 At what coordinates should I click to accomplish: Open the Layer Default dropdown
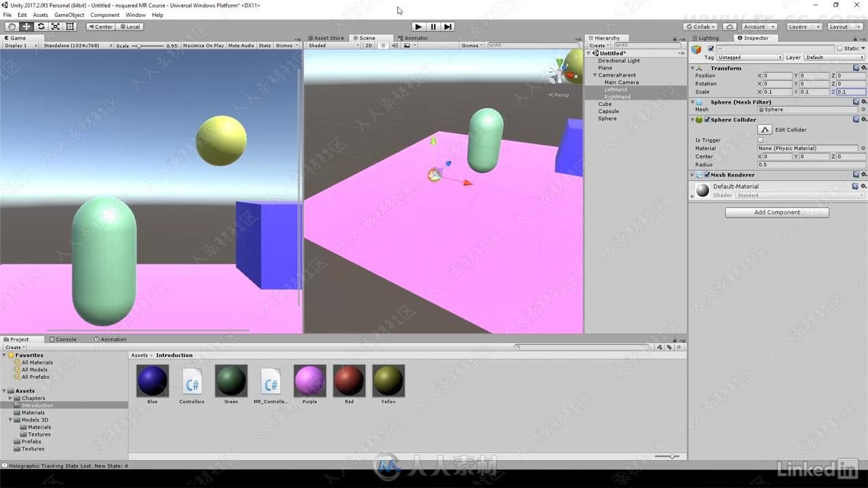(x=835, y=58)
